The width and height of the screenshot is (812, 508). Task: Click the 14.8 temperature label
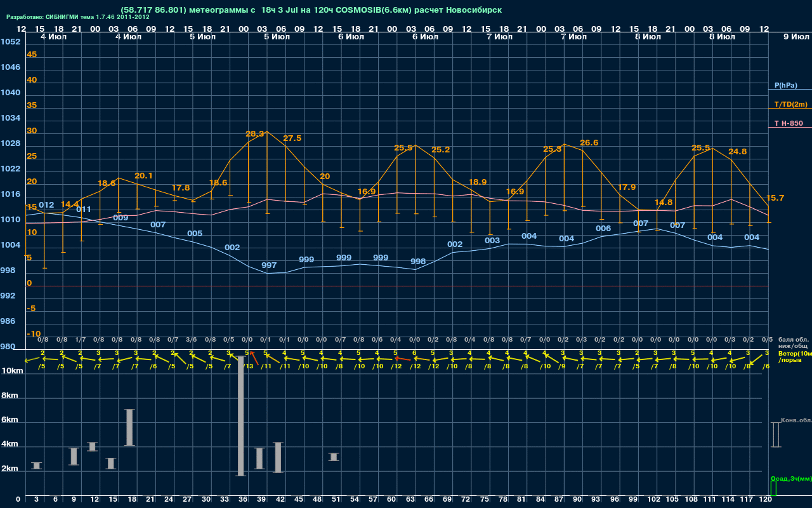point(664,203)
